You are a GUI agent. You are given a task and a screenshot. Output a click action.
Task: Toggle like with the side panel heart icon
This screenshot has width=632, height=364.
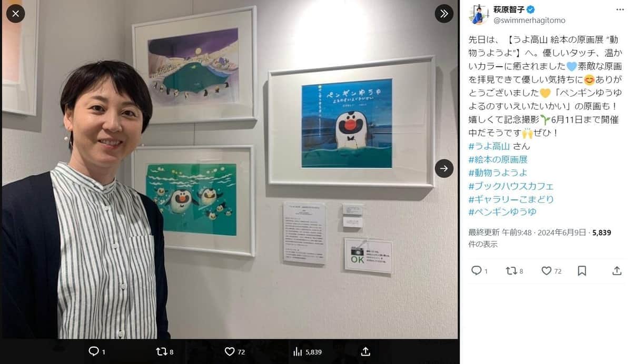[547, 270]
